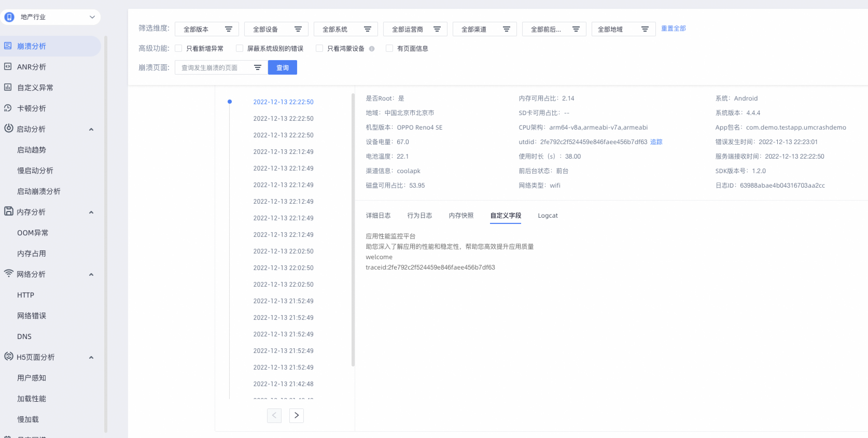
Task: Open DNS menu item
Action: [24, 337]
